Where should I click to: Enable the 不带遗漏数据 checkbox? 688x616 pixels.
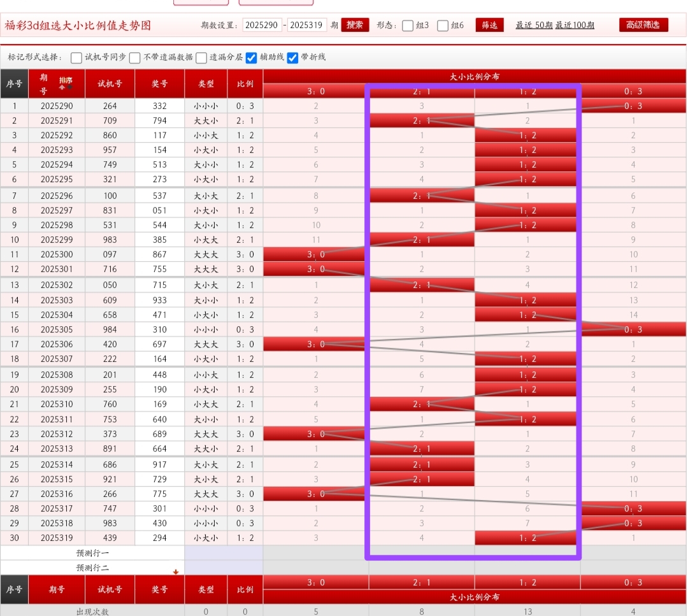pyautogui.click(x=135, y=57)
